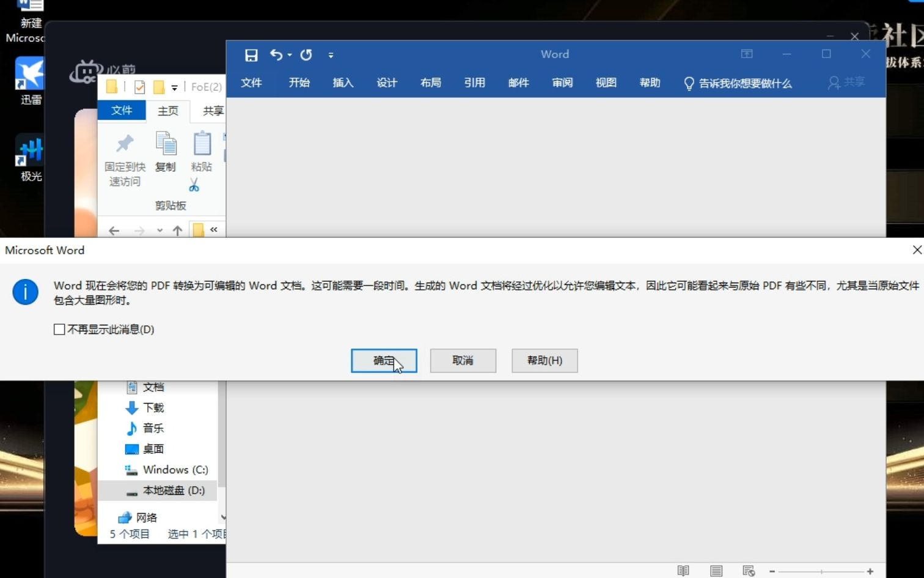Click the ribbon display options icon

747,54
